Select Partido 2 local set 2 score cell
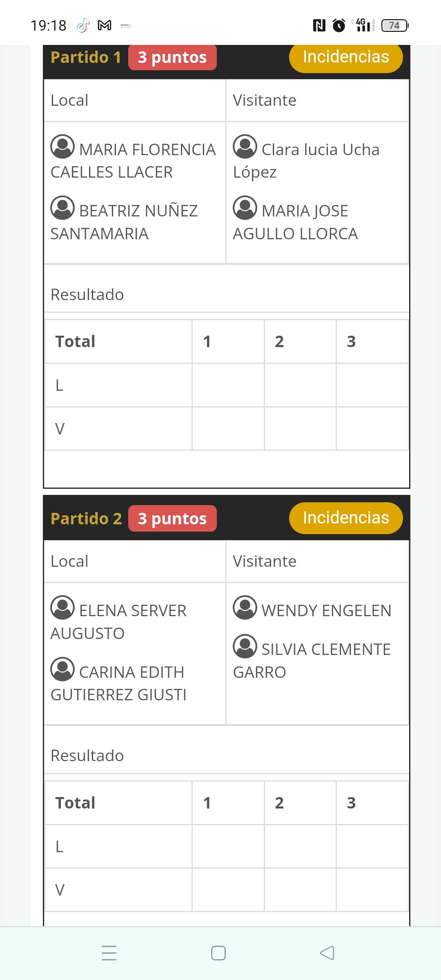The image size is (441, 980). tap(300, 846)
